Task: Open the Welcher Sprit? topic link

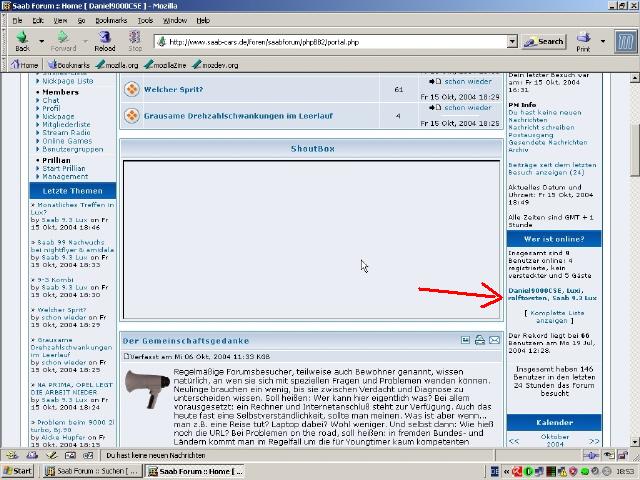Action: tap(173, 89)
